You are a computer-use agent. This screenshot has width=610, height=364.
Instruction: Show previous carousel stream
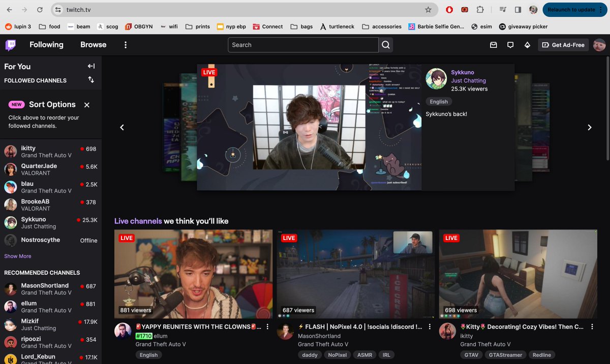[x=122, y=127]
